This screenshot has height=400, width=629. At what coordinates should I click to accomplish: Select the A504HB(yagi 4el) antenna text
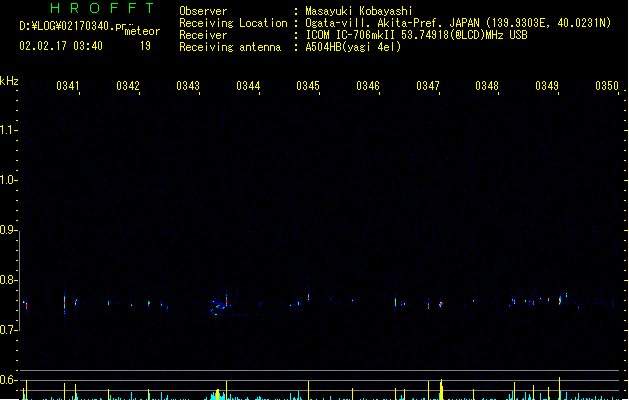pos(353,47)
